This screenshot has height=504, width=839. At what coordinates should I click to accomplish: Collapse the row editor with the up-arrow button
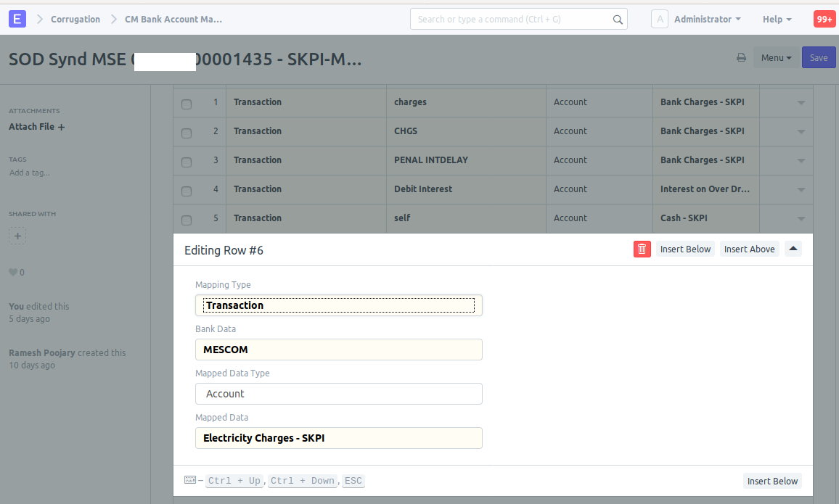pos(793,249)
